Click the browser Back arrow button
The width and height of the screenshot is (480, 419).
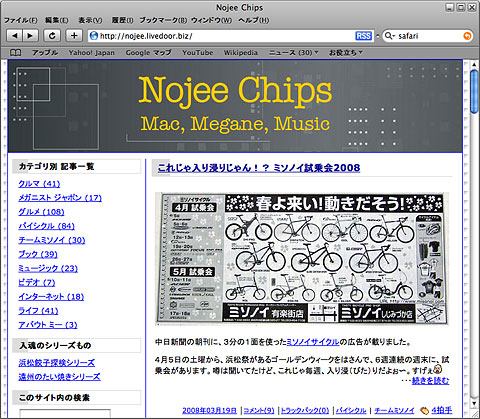(14, 35)
